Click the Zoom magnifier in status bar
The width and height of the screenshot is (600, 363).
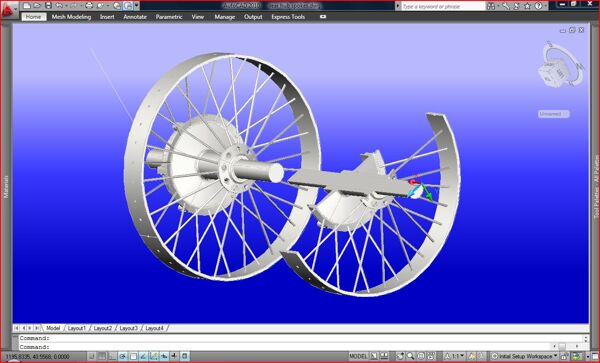pyautogui.click(x=410, y=356)
